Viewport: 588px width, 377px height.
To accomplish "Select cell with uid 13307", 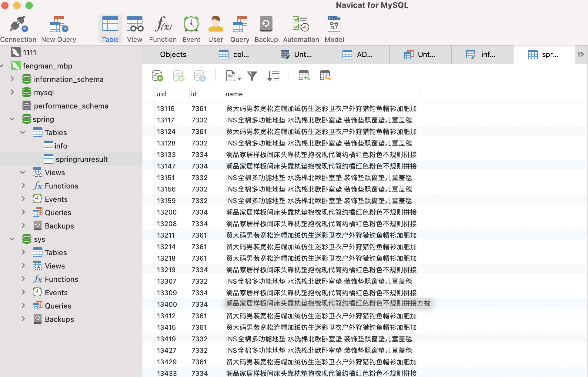I will [x=172, y=281].
